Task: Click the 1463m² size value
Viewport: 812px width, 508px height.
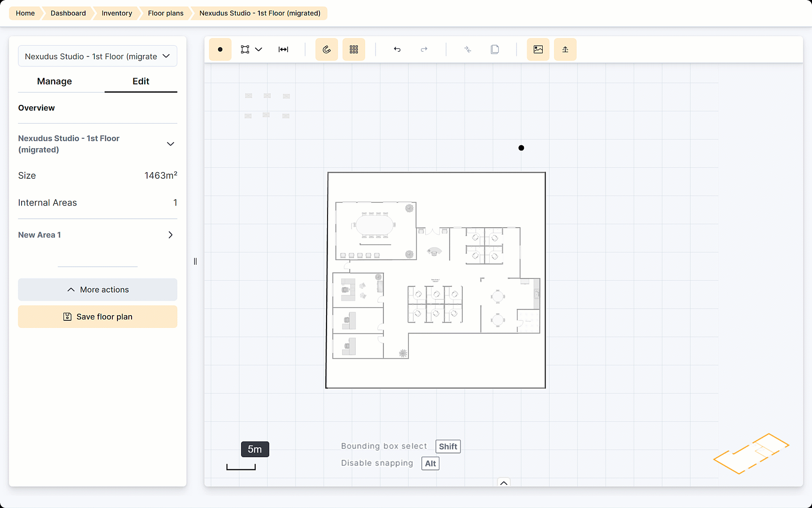Action: tap(161, 175)
